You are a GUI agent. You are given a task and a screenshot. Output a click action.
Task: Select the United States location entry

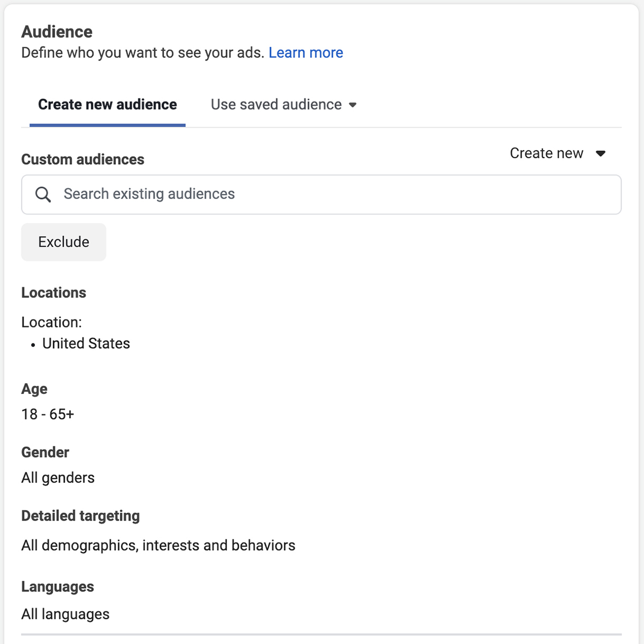[86, 343]
